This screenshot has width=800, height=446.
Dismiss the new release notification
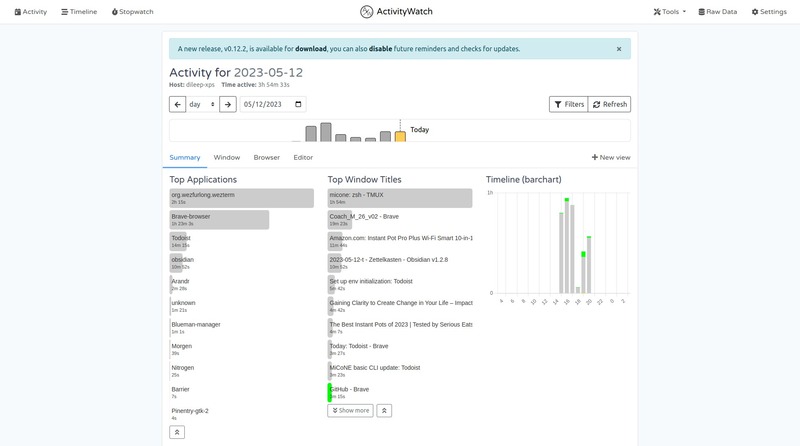[x=619, y=49]
